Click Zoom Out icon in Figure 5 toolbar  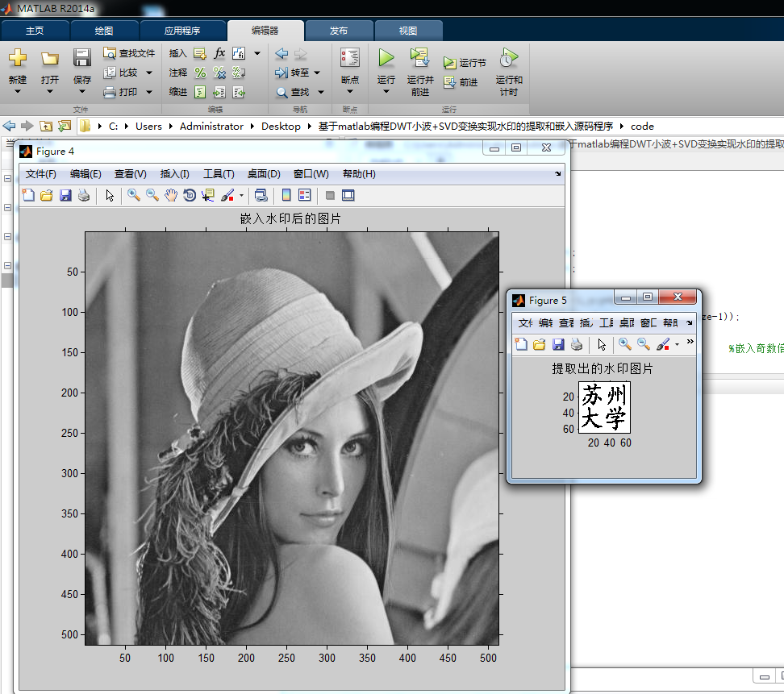coord(644,344)
